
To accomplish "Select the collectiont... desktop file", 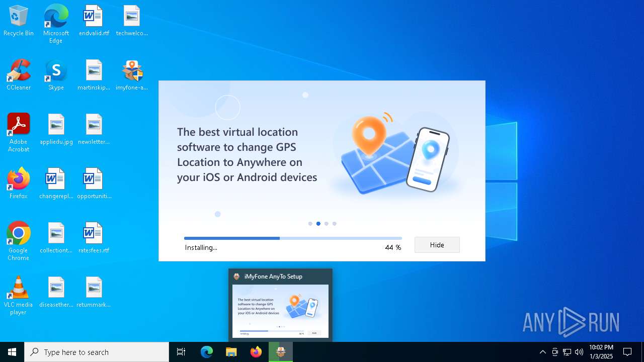I will [56, 238].
